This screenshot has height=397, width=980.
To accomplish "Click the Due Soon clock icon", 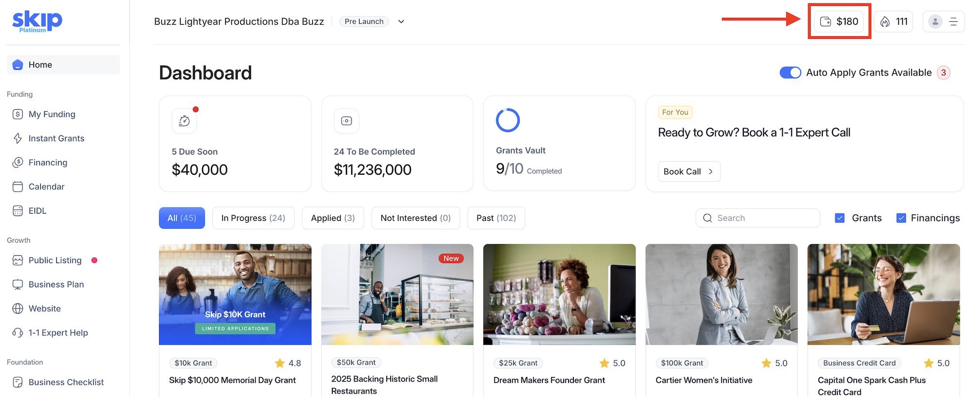I will [x=184, y=121].
